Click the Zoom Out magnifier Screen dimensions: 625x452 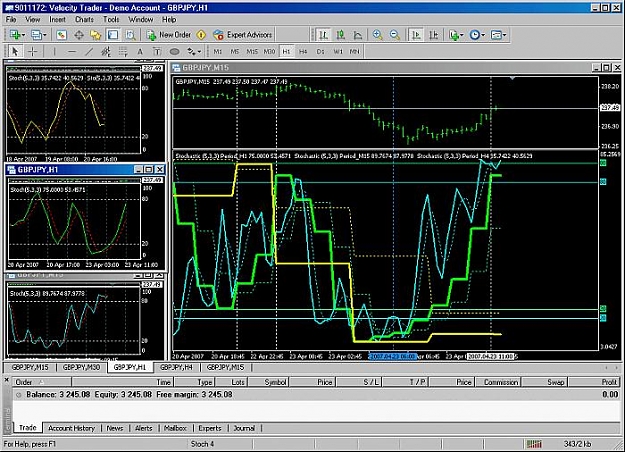pos(395,35)
